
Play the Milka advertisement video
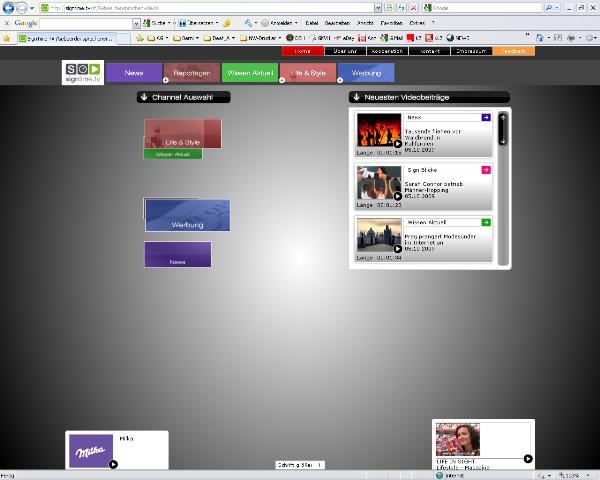113,464
